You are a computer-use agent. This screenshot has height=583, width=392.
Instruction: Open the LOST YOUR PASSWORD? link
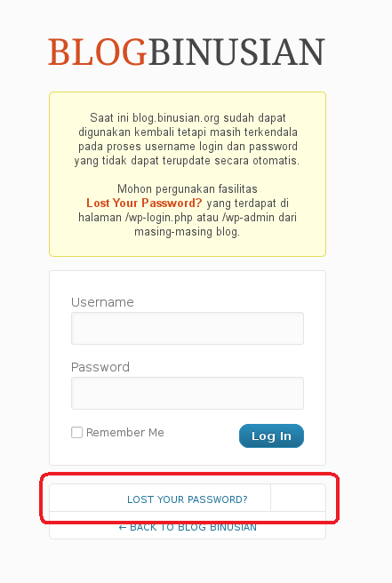pos(188,499)
